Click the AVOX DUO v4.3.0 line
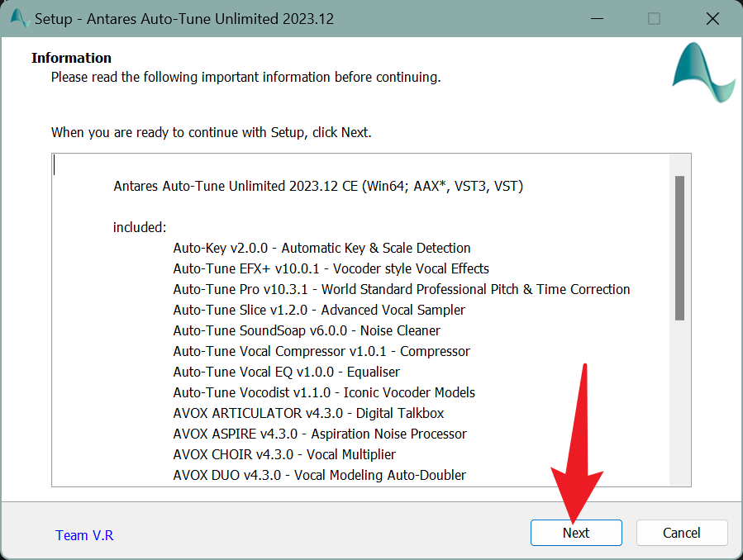 (319, 475)
